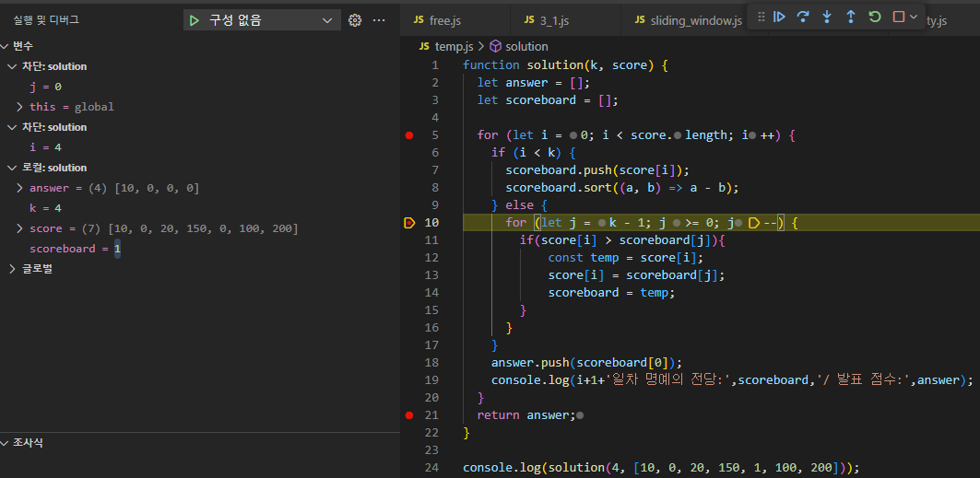This screenshot has height=478, width=980.
Task: Select the scoreboard variable value
Action: [118, 249]
